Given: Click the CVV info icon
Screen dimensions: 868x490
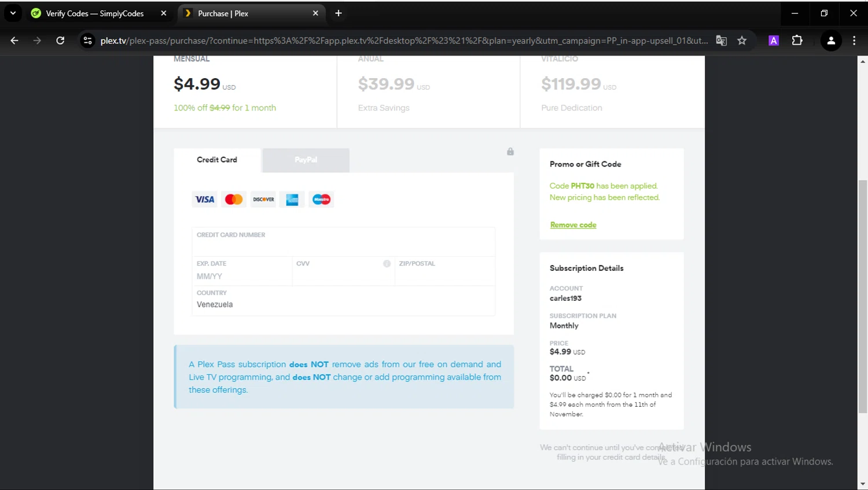Looking at the screenshot, I should pyautogui.click(x=387, y=264).
